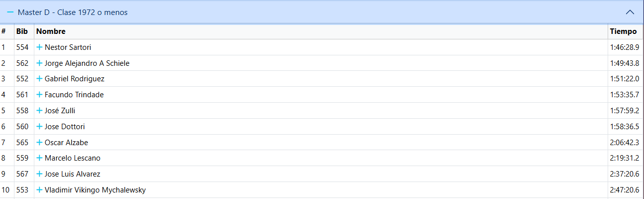Select Gabriel Rodriguez name text
Screen dimensions: 644x199
(x=75, y=79)
